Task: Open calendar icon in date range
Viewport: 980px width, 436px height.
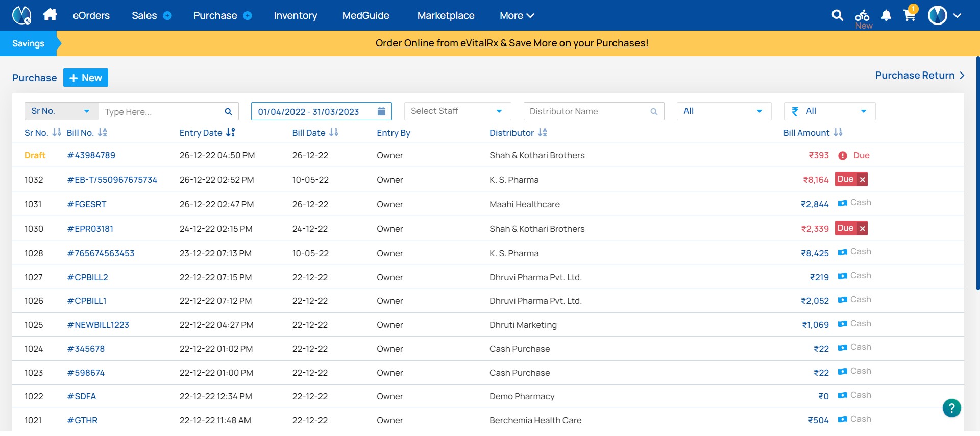Action: [x=381, y=111]
